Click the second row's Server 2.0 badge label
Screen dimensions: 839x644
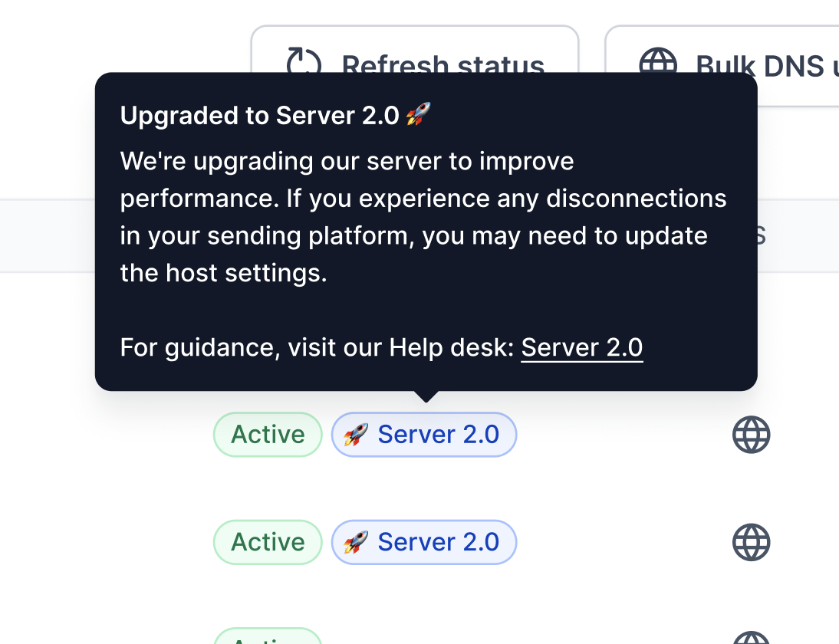[x=438, y=542]
